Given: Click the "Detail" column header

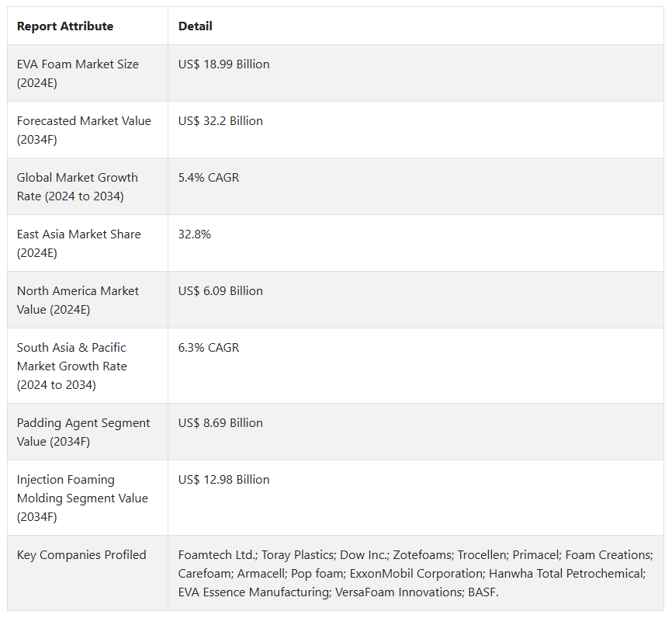Looking at the screenshot, I should (196, 26).
